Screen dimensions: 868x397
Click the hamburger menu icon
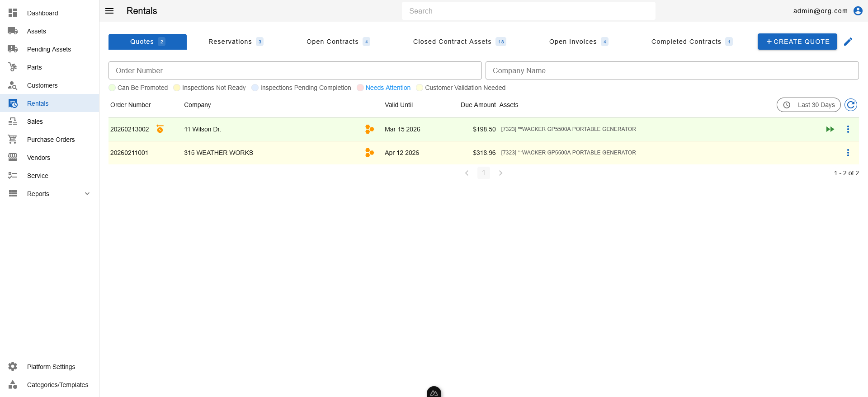pos(109,11)
